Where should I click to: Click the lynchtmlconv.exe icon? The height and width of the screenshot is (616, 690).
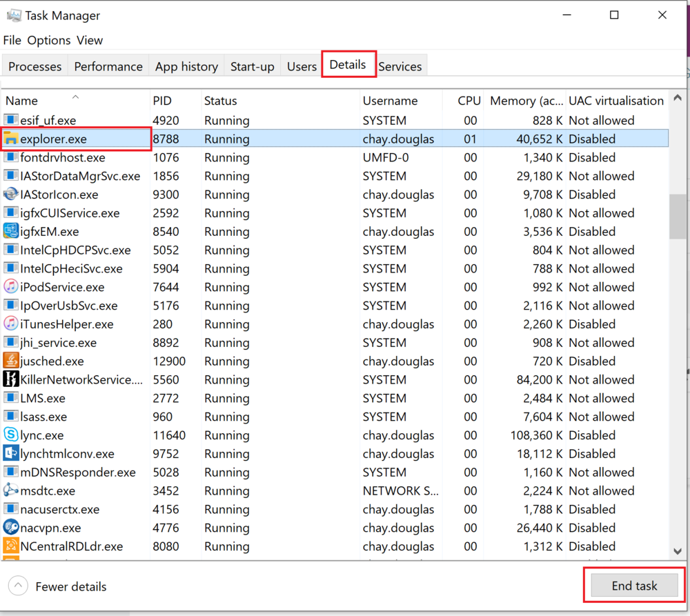point(10,454)
